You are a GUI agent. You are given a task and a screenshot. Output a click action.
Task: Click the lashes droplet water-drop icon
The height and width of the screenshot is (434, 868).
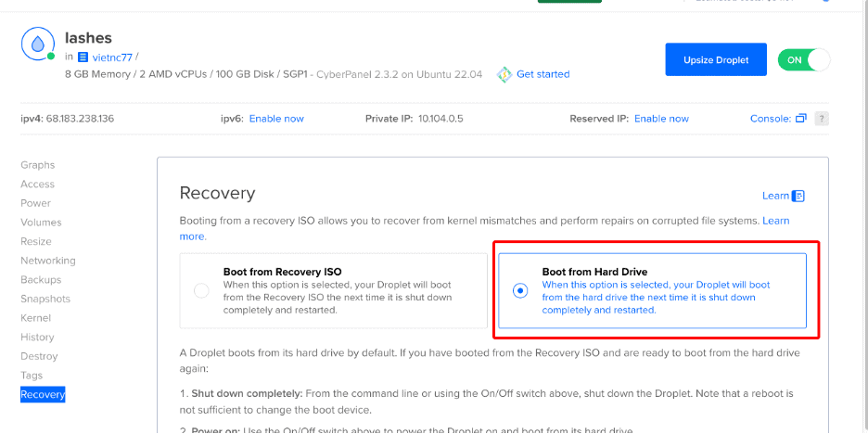38,44
